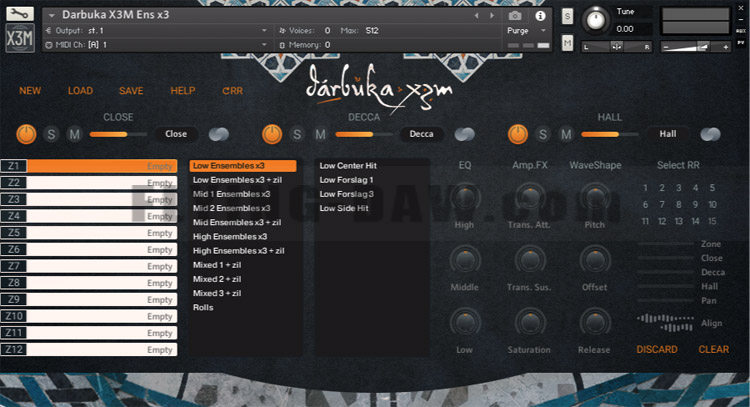
Task: Click the SAVE menu item
Action: pos(131,91)
